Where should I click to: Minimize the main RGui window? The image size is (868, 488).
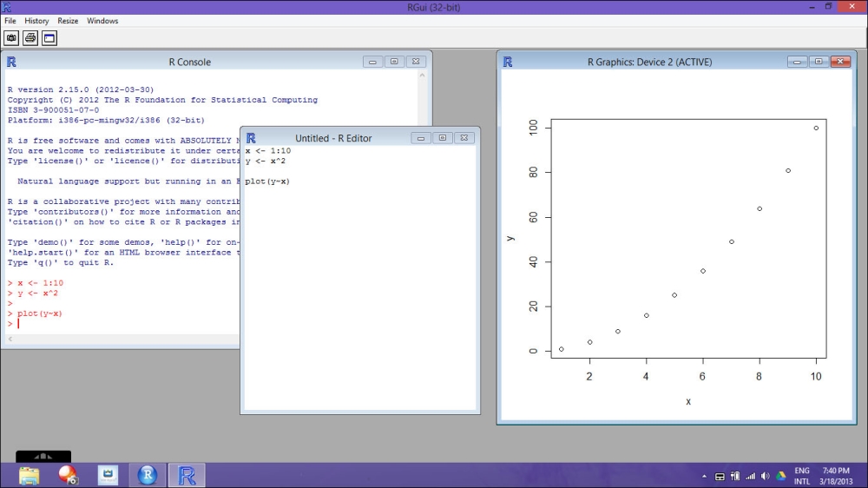pyautogui.click(x=812, y=7)
